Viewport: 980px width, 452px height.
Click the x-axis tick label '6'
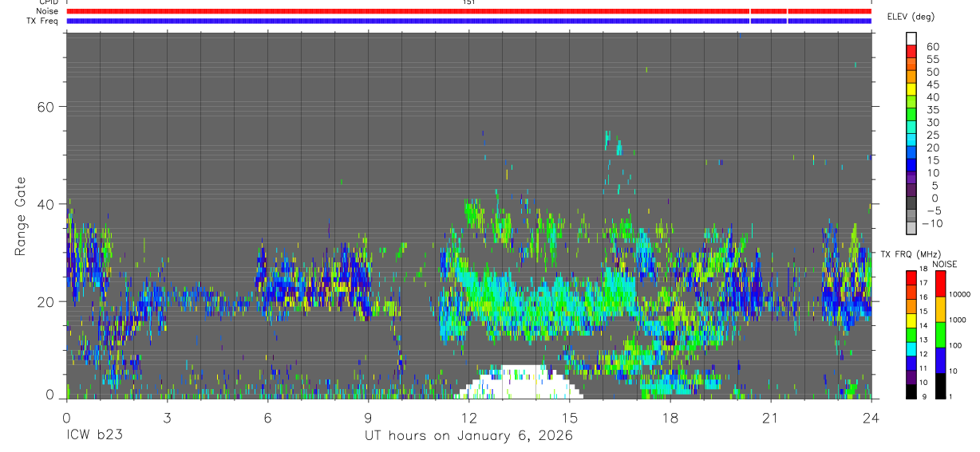click(x=267, y=417)
